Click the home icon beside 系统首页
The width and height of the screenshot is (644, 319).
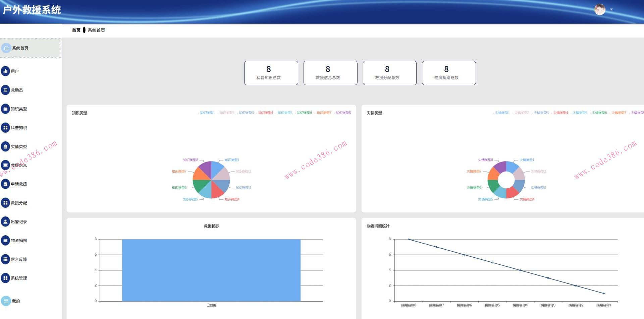tap(6, 48)
